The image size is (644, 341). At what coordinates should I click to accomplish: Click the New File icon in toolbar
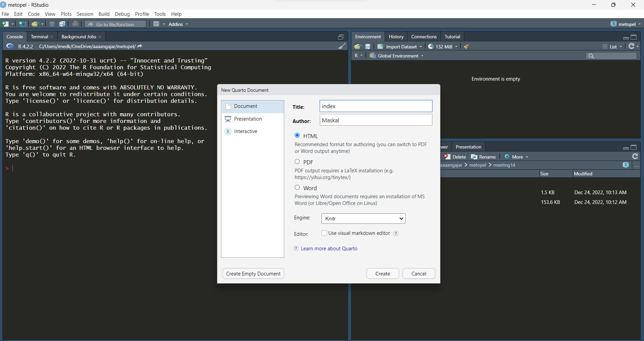5,24
